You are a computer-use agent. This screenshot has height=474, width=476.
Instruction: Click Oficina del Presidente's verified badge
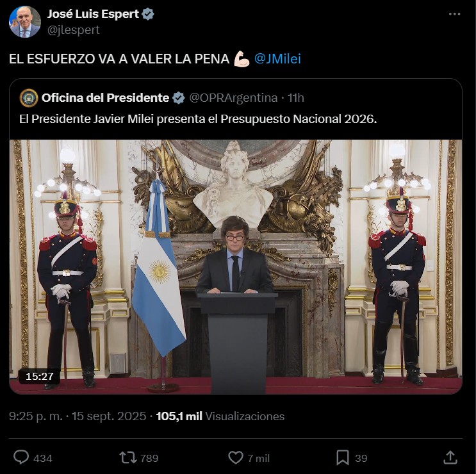point(179,98)
